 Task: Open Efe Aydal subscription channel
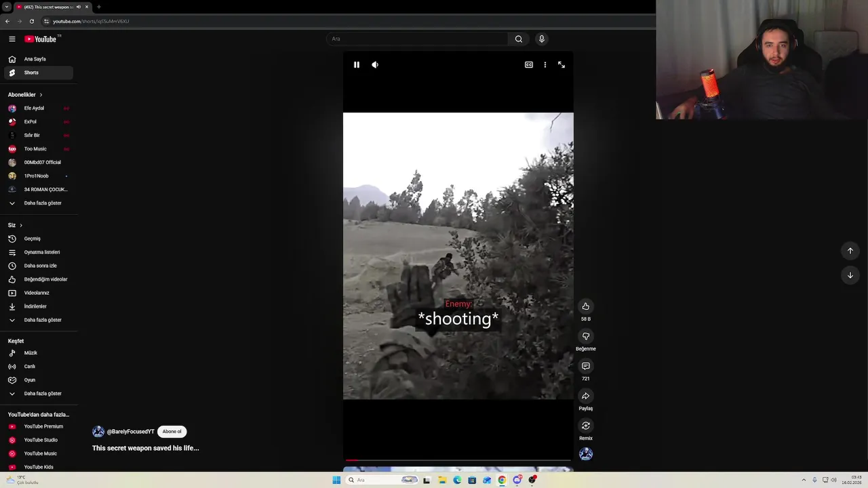point(39,108)
